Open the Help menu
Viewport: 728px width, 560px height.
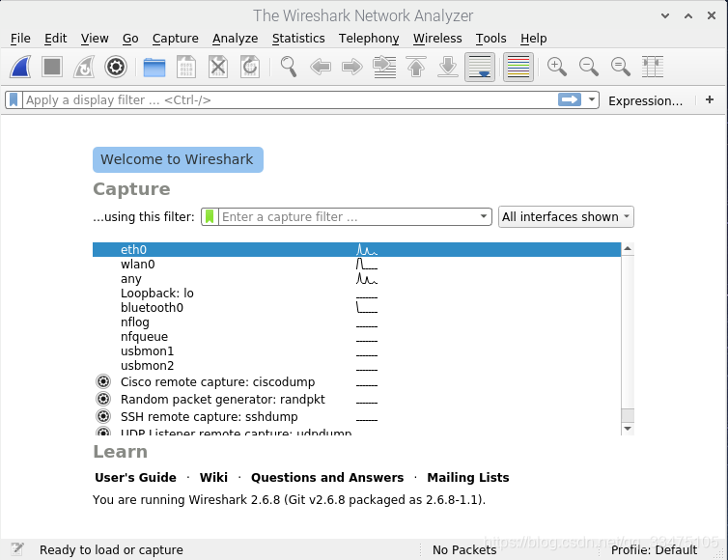tap(534, 38)
